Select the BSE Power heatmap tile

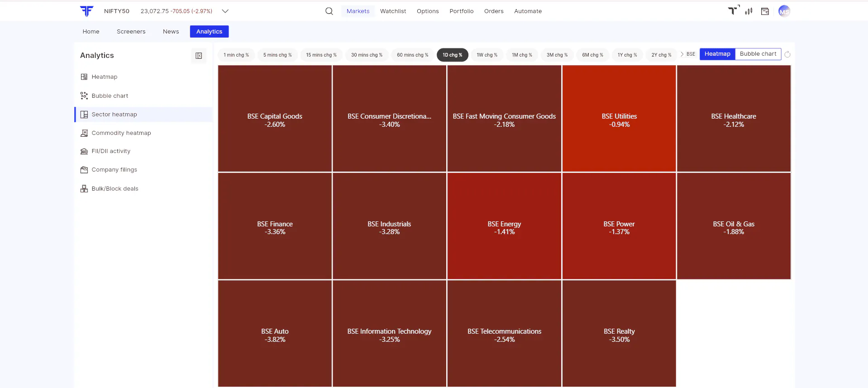point(619,226)
